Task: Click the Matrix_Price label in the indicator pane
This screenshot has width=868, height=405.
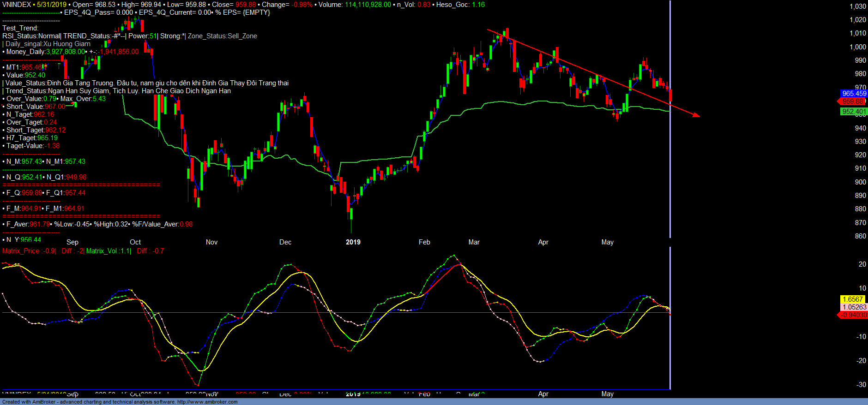Action: (x=21, y=251)
